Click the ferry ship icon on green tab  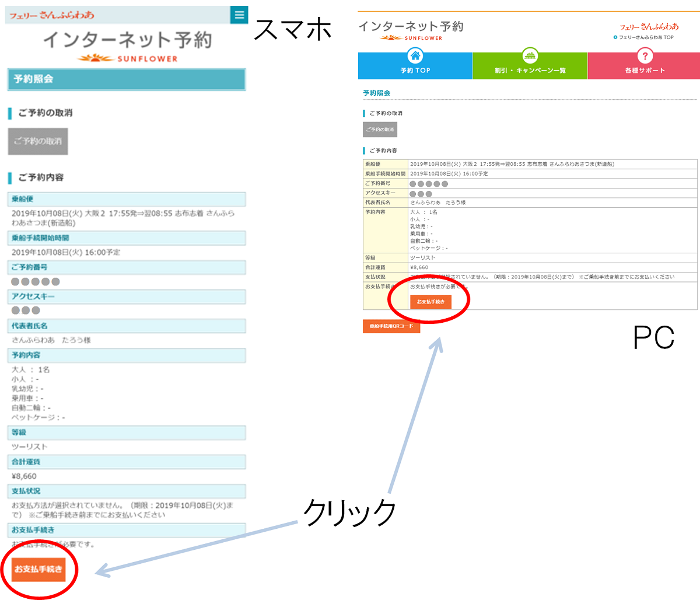[530, 56]
